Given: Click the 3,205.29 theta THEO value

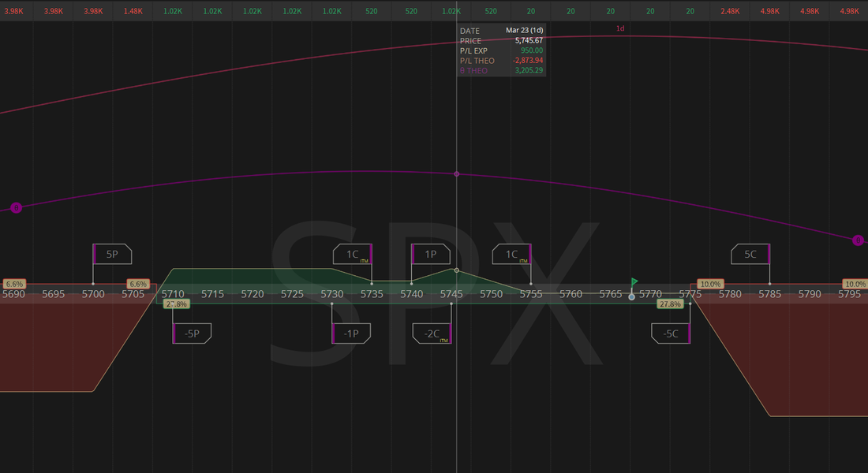Looking at the screenshot, I should [529, 70].
